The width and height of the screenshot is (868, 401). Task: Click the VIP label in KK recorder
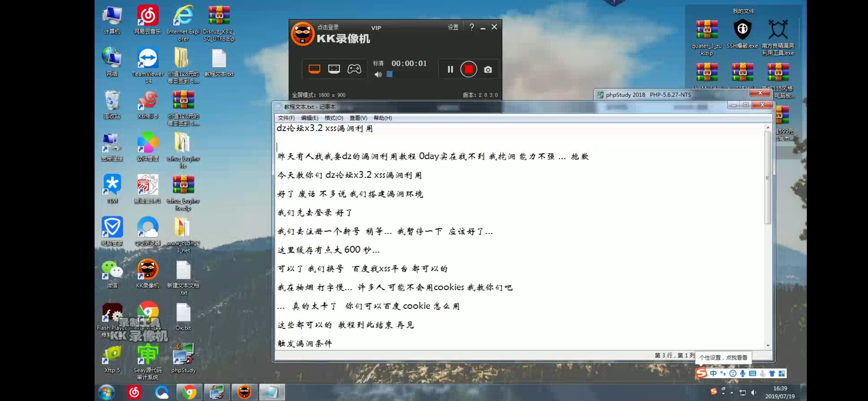(376, 28)
